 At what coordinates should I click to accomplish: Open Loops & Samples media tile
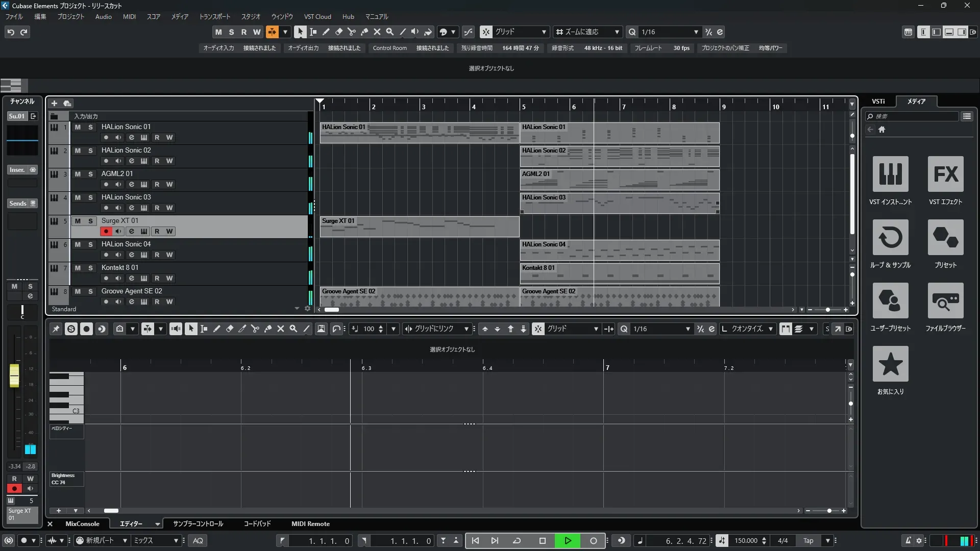pyautogui.click(x=890, y=238)
